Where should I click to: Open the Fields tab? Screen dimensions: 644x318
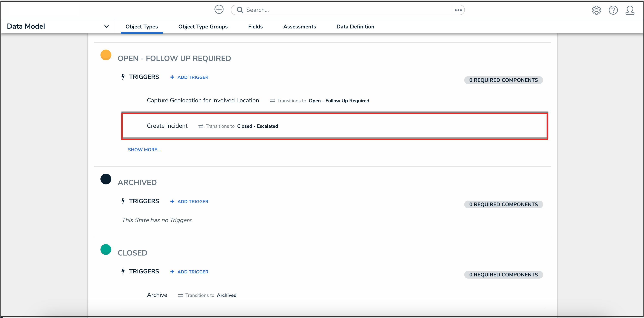pyautogui.click(x=255, y=26)
